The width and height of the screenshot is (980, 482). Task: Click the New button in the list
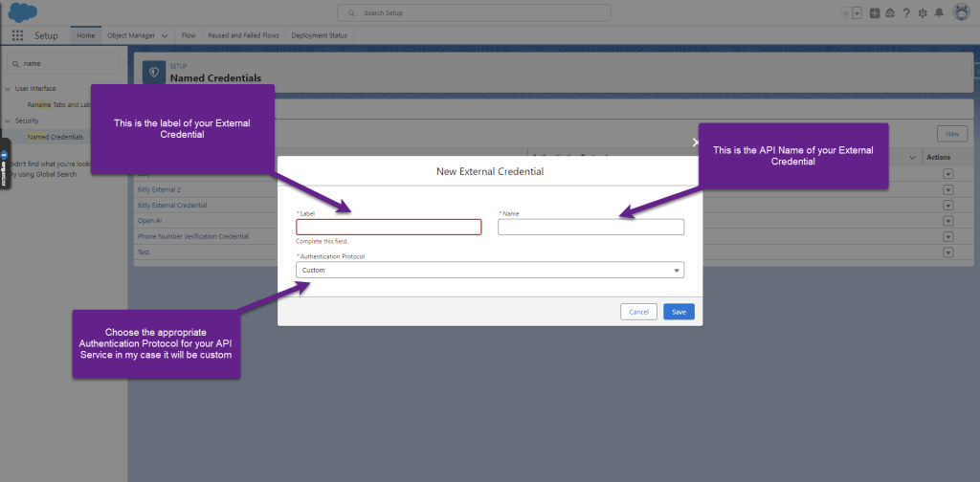(x=952, y=134)
